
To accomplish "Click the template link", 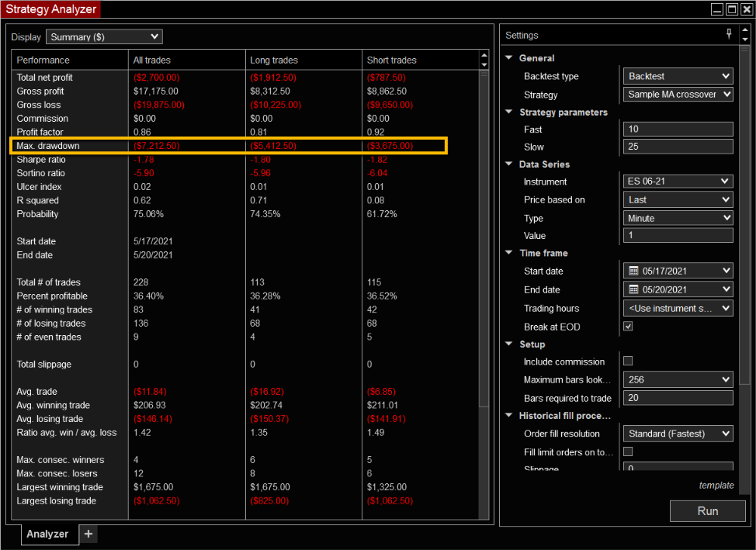I will click(716, 486).
